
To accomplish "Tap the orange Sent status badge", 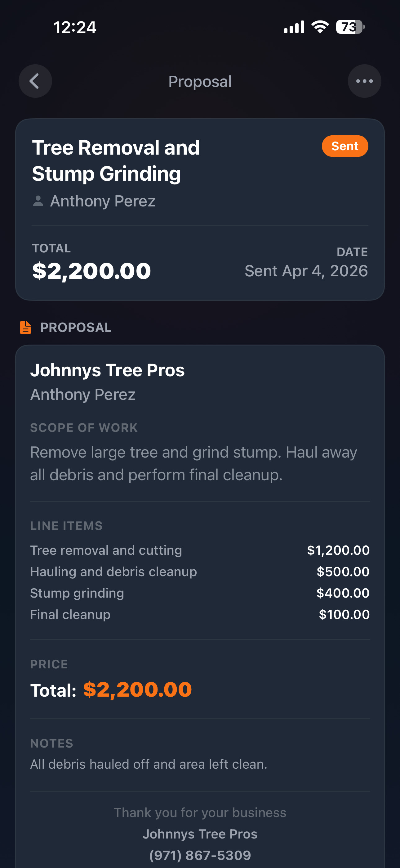I will (345, 146).
